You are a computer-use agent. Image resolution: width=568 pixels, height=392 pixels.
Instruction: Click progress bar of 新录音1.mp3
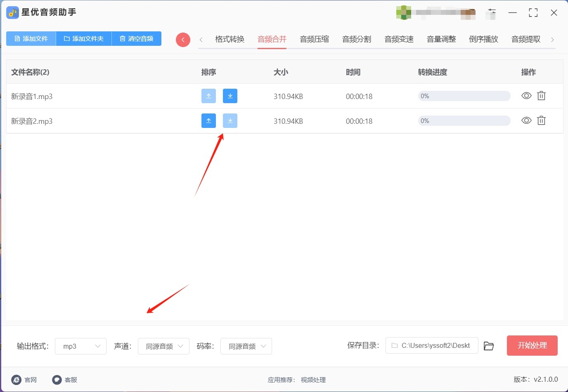(464, 96)
